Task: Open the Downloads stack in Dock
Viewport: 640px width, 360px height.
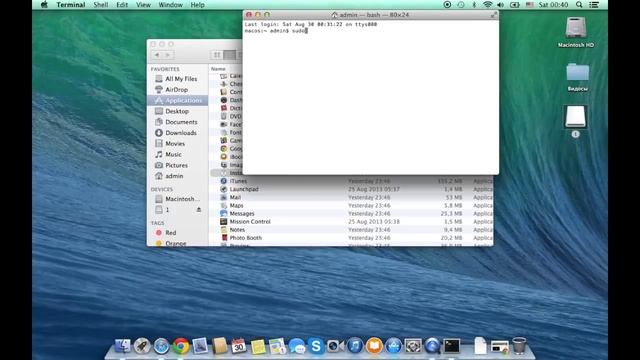Action: tap(500, 347)
